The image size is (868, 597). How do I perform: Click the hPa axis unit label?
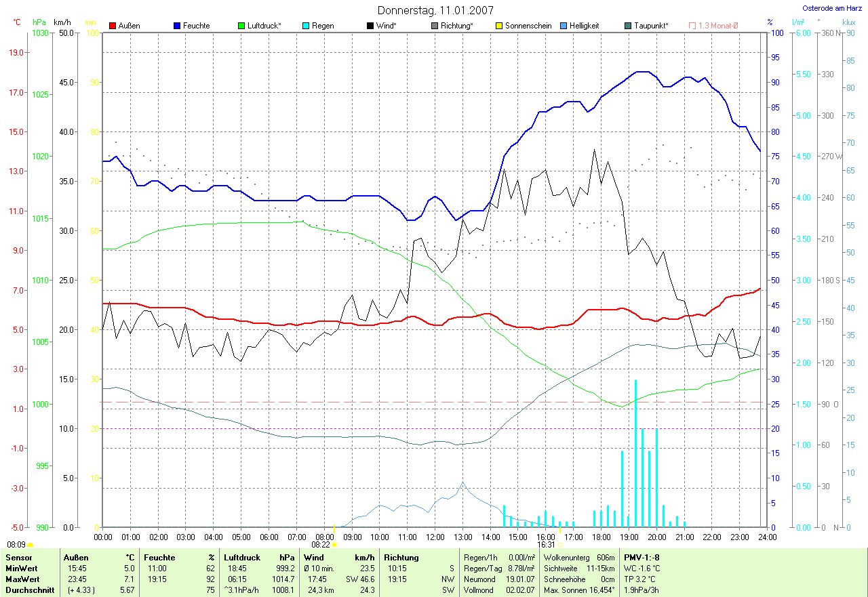point(40,22)
